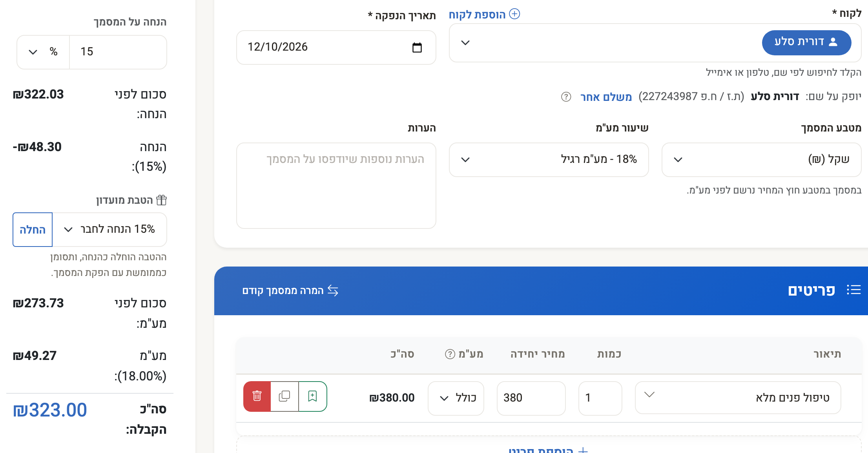Click המרה ממסמך קודם button
Image resolution: width=868 pixels, height=453 pixels.
pyautogui.click(x=290, y=290)
